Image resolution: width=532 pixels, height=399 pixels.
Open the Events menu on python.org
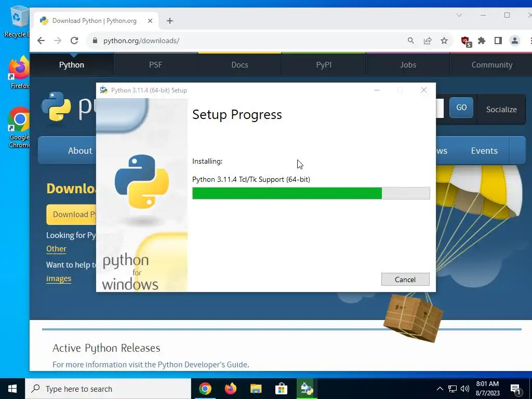pyautogui.click(x=484, y=151)
